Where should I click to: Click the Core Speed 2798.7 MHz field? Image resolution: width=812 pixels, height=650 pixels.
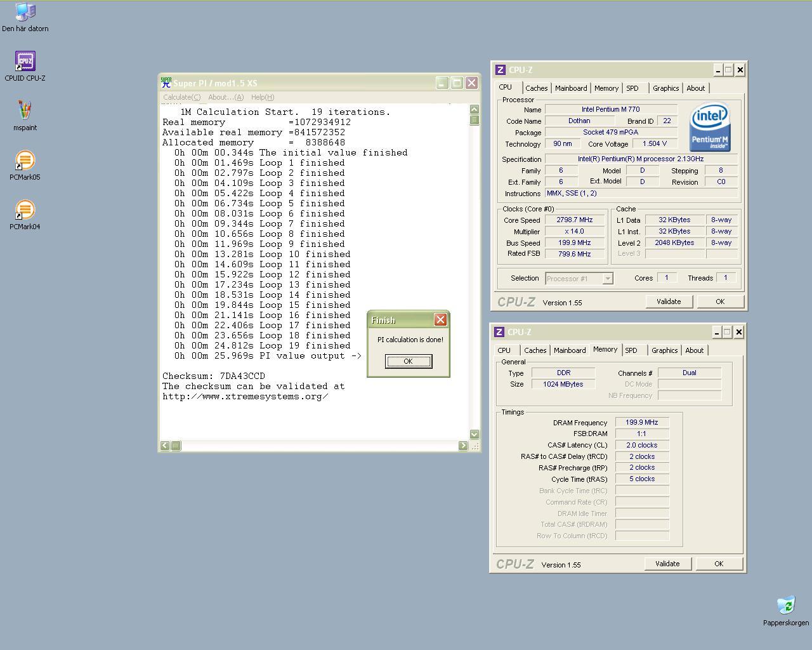(x=574, y=220)
